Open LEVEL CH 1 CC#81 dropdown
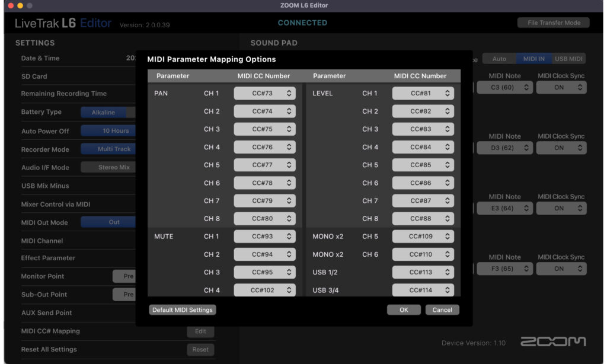 pos(423,93)
